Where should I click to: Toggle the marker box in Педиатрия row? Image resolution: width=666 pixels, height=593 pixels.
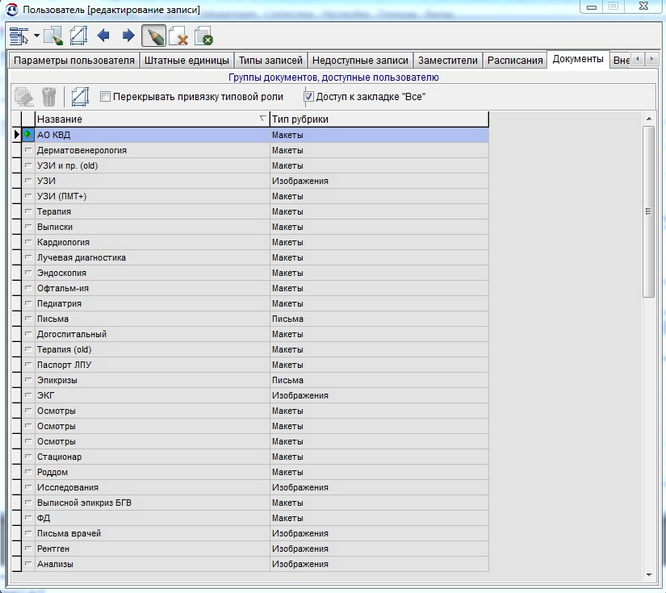coord(28,303)
